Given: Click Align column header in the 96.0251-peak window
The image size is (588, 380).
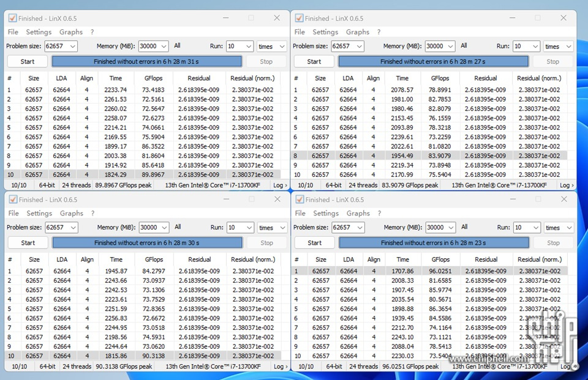Looking at the screenshot, I should click(374, 259).
